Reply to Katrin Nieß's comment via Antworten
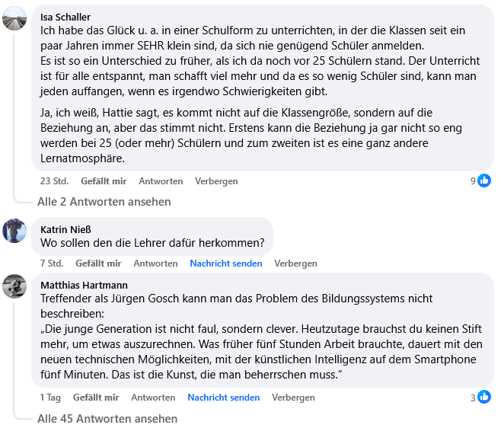Image resolution: width=504 pixels, height=428 pixels. (155, 264)
